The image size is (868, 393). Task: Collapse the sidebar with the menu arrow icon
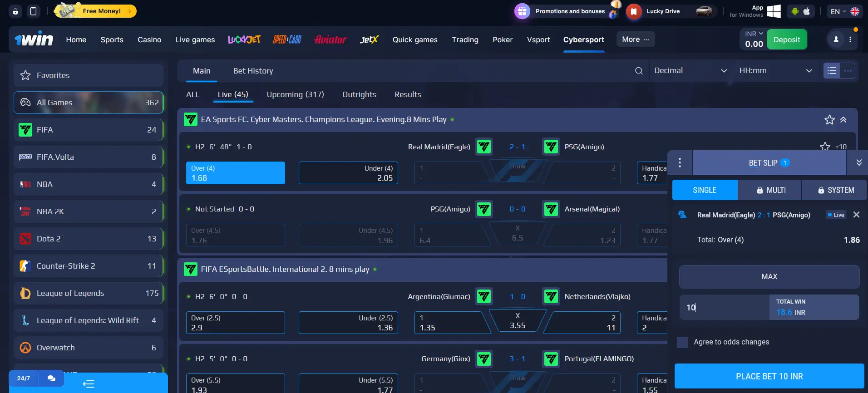tap(89, 384)
